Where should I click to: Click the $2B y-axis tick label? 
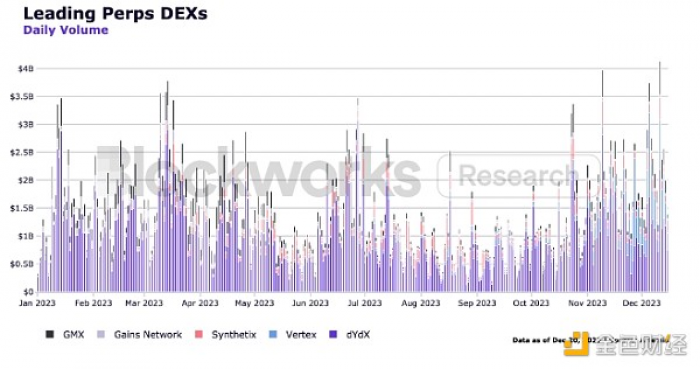(25, 180)
